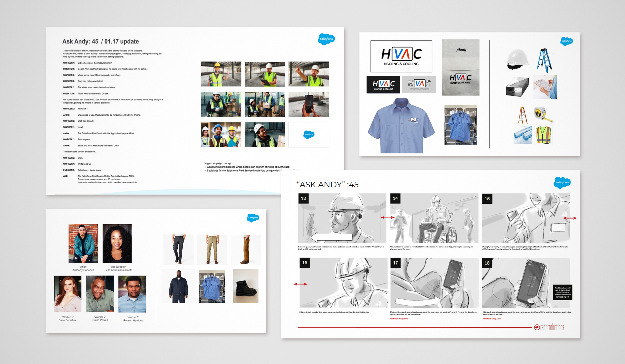
Task: Select the black work boots photo
Action: pos(245,286)
